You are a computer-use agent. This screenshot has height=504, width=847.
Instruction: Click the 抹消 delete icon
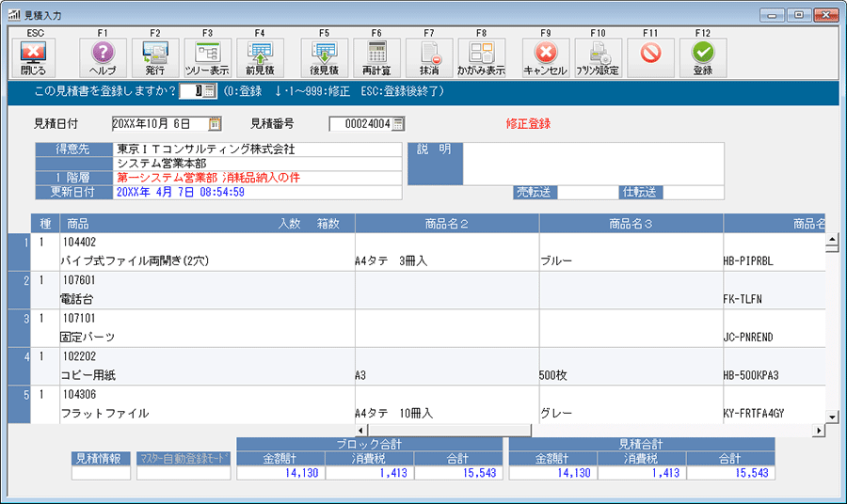point(429,57)
